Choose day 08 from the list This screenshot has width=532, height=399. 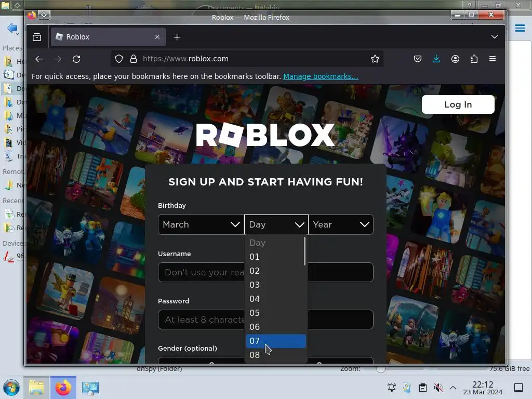coord(275,355)
